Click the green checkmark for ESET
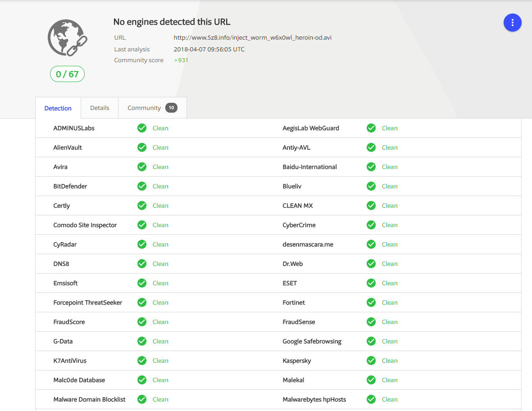The width and height of the screenshot is (532, 411). (x=371, y=283)
